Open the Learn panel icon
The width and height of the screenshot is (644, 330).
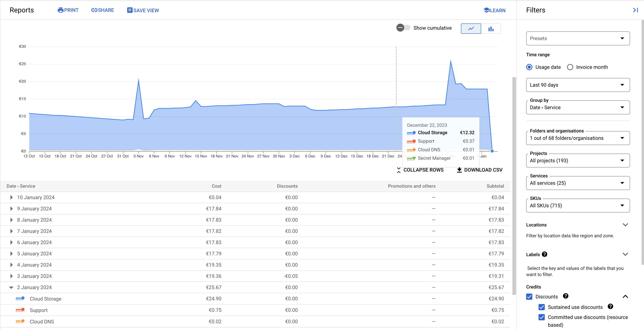[x=486, y=10]
